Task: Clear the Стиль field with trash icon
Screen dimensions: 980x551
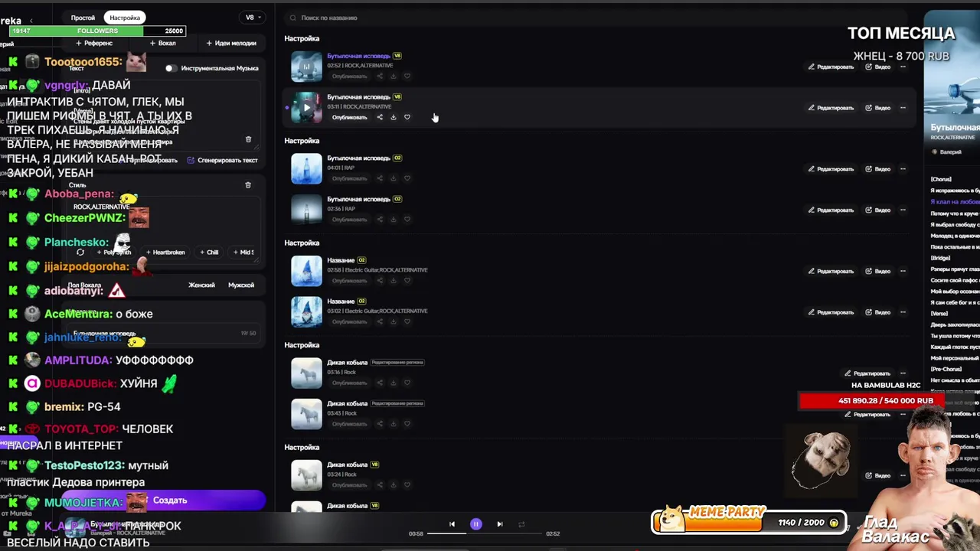Action: click(x=248, y=185)
